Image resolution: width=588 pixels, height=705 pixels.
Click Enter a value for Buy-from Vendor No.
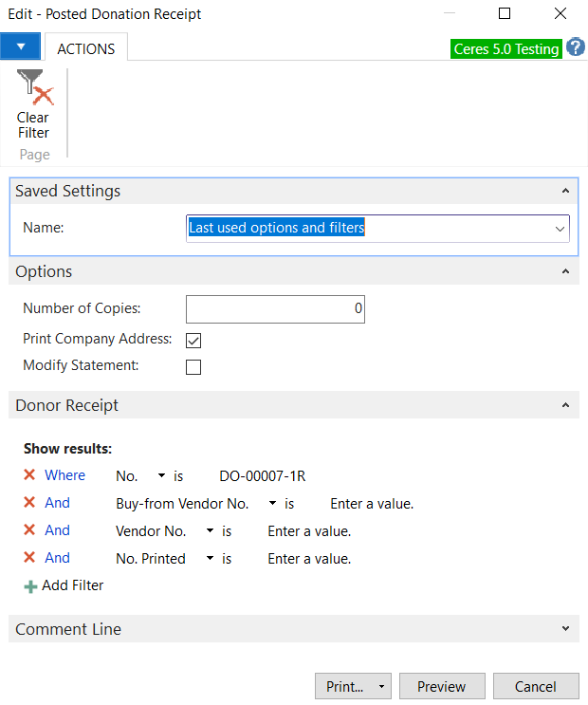(372, 504)
